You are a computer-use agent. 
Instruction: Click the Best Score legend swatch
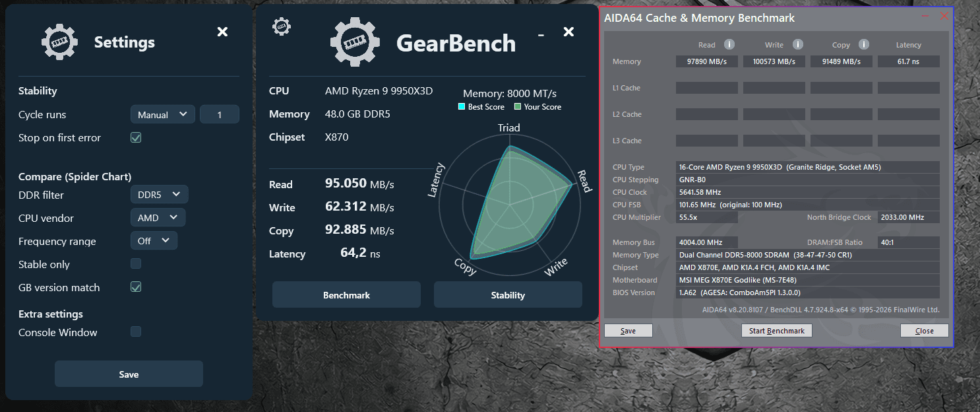click(462, 106)
